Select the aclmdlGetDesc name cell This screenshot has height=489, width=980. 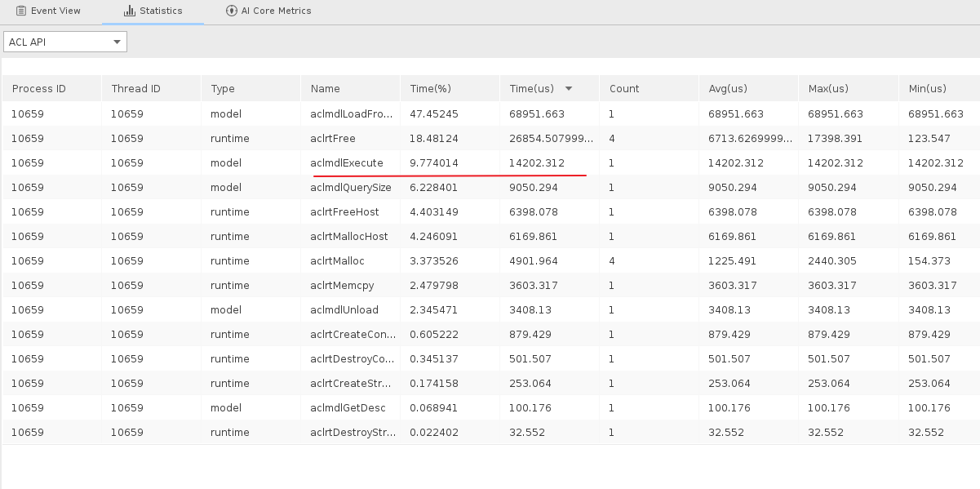coord(351,408)
